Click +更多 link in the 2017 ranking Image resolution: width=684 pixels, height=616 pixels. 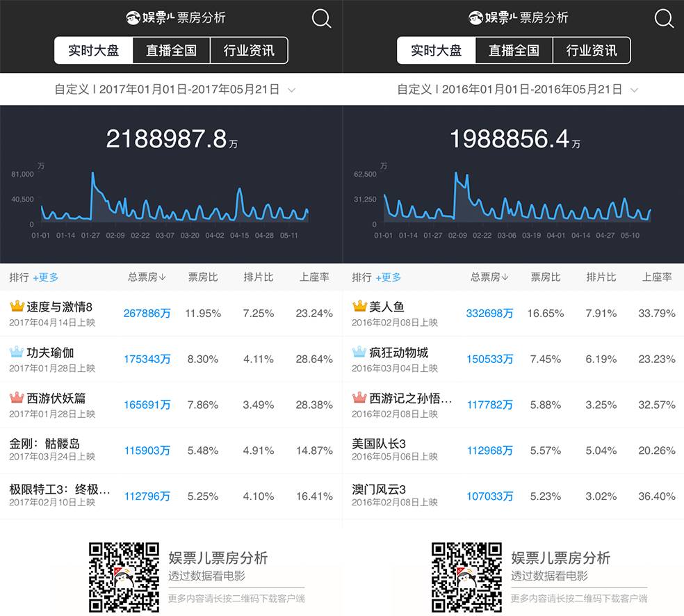pos(46,277)
